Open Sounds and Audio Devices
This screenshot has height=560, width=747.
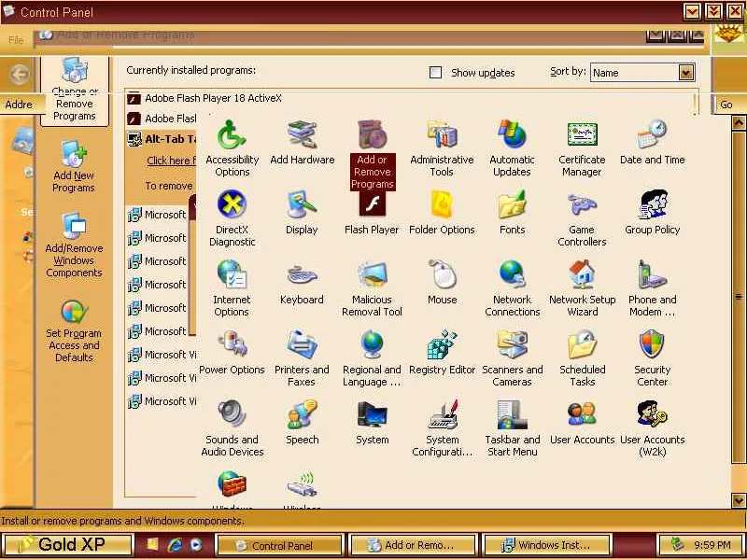pyautogui.click(x=232, y=427)
